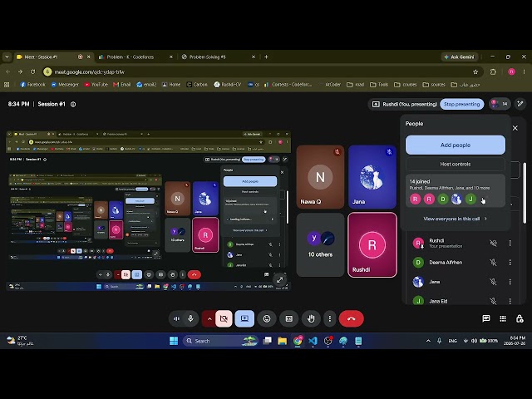Select the Jana video tile
This screenshot has height=399, width=532.
click(x=372, y=177)
